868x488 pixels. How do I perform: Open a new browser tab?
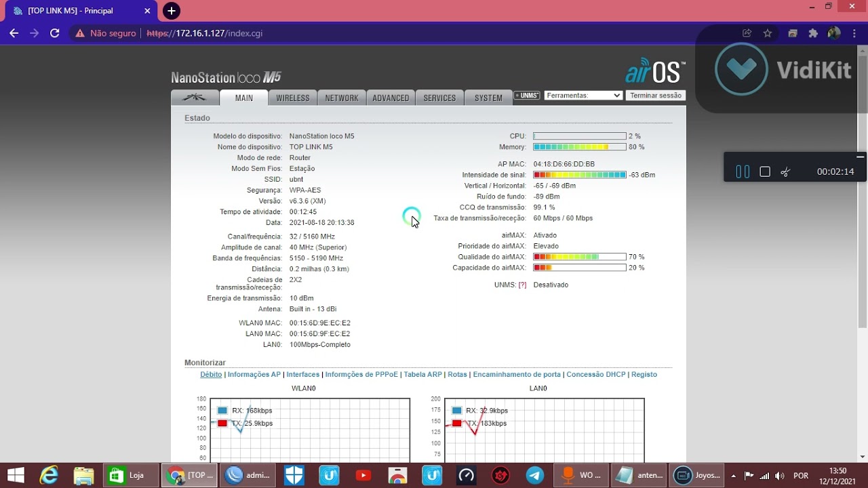(172, 11)
